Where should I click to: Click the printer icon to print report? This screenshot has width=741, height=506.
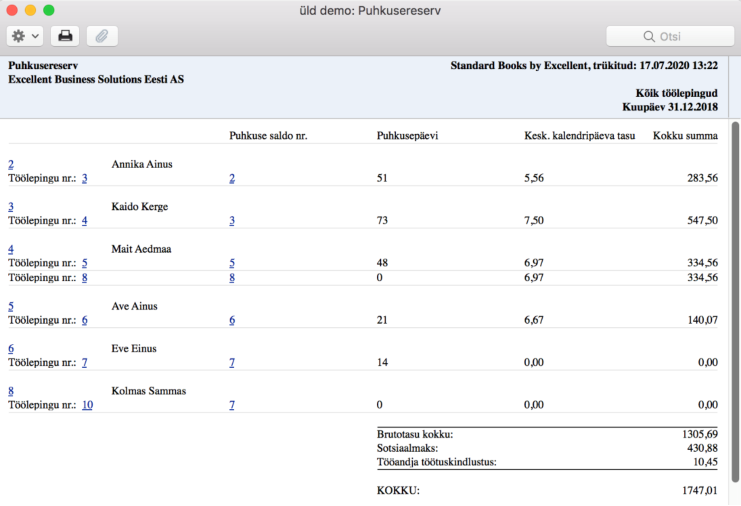65,36
